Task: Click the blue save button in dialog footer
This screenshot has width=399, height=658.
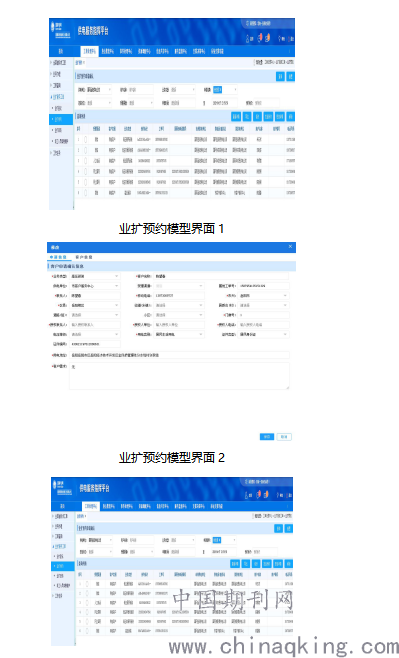Action: coord(267,437)
